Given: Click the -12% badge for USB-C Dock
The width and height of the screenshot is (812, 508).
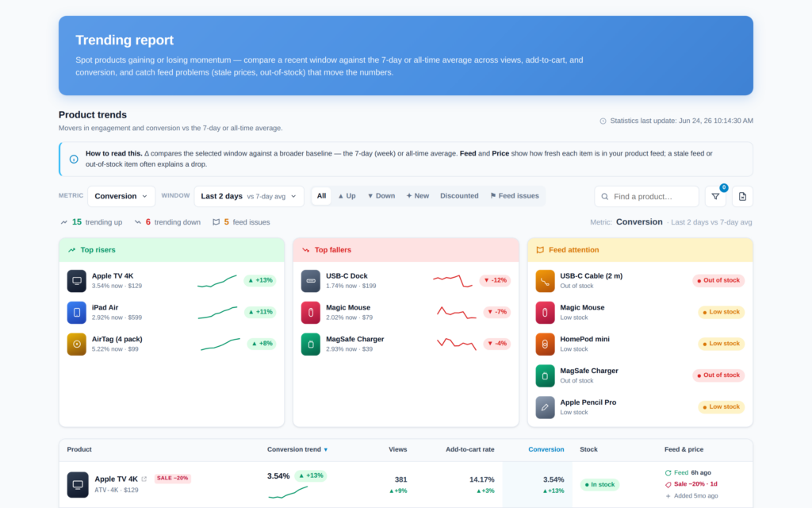Looking at the screenshot, I should point(495,280).
